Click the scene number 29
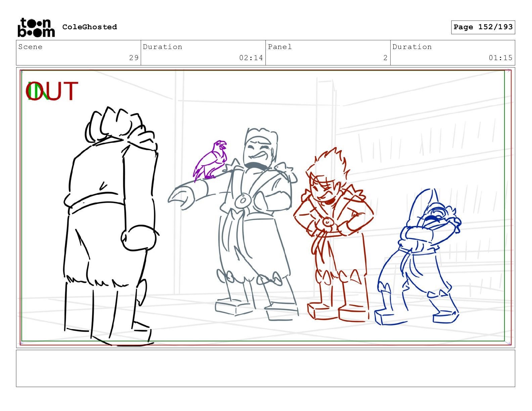The width and height of the screenshot is (532, 411). pyautogui.click(x=134, y=58)
